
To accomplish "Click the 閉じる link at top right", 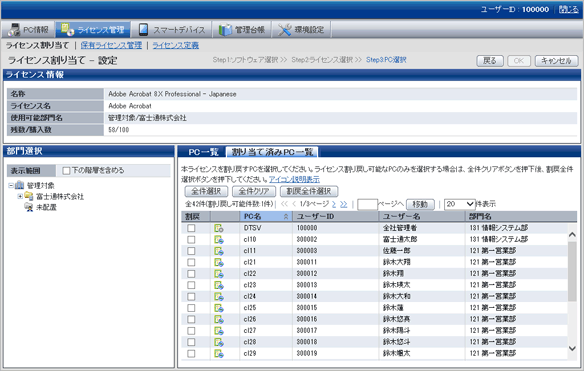I will pos(569,9).
